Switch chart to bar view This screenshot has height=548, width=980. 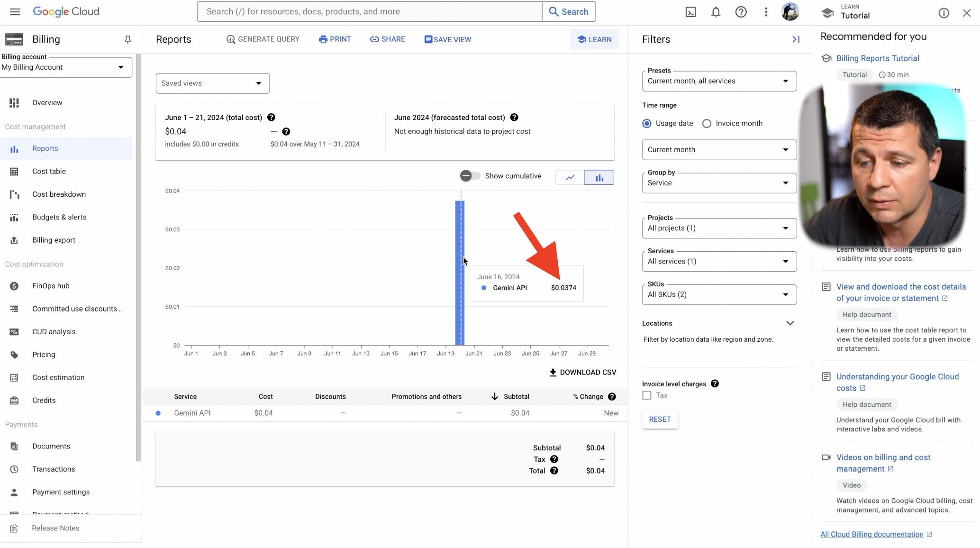coord(599,177)
